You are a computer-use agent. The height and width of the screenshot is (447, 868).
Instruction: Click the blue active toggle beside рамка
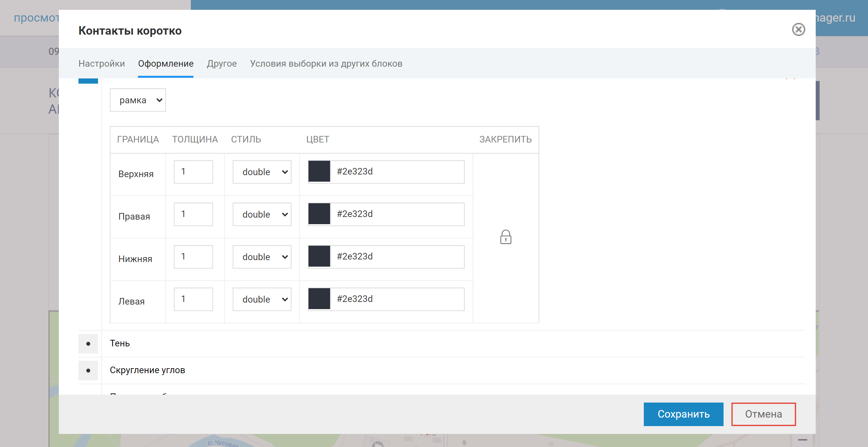[x=88, y=81]
